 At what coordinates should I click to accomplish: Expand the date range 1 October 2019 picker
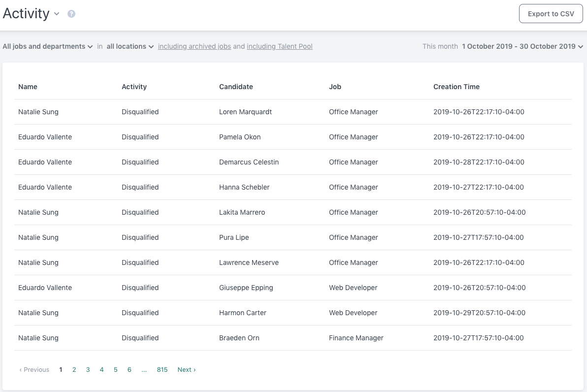pos(522,46)
